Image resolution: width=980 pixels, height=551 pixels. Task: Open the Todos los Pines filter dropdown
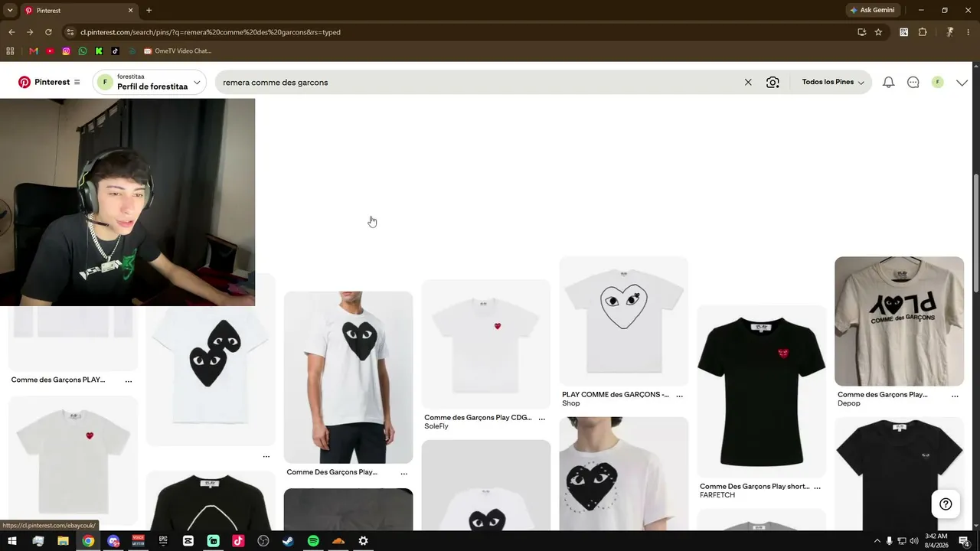click(x=833, y=82)
